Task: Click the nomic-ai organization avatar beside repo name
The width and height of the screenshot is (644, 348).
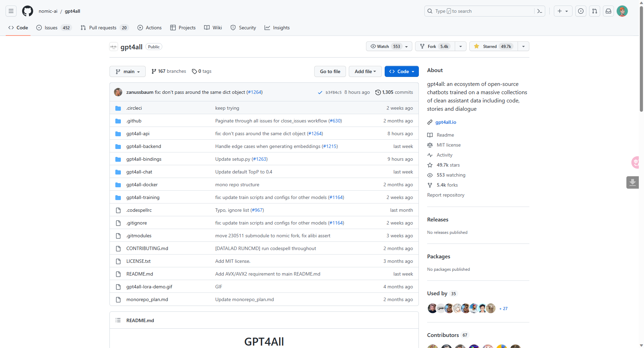Action: [114, 47]
